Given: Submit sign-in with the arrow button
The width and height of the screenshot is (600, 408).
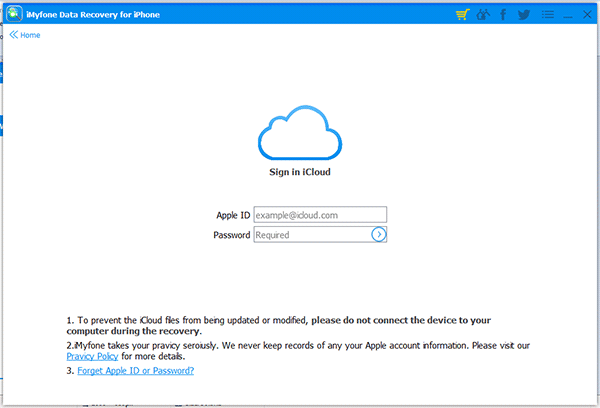Looking at the screenshot, I should tap(378, 234).
